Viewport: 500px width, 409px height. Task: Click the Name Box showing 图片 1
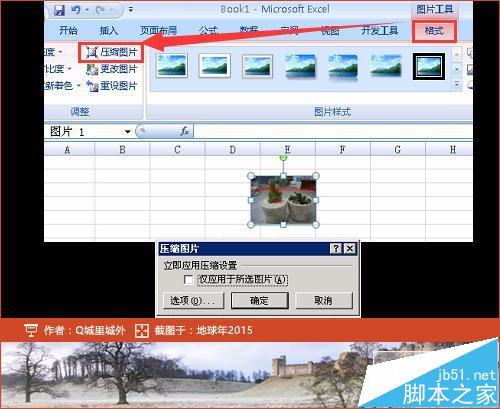(85, 132)
